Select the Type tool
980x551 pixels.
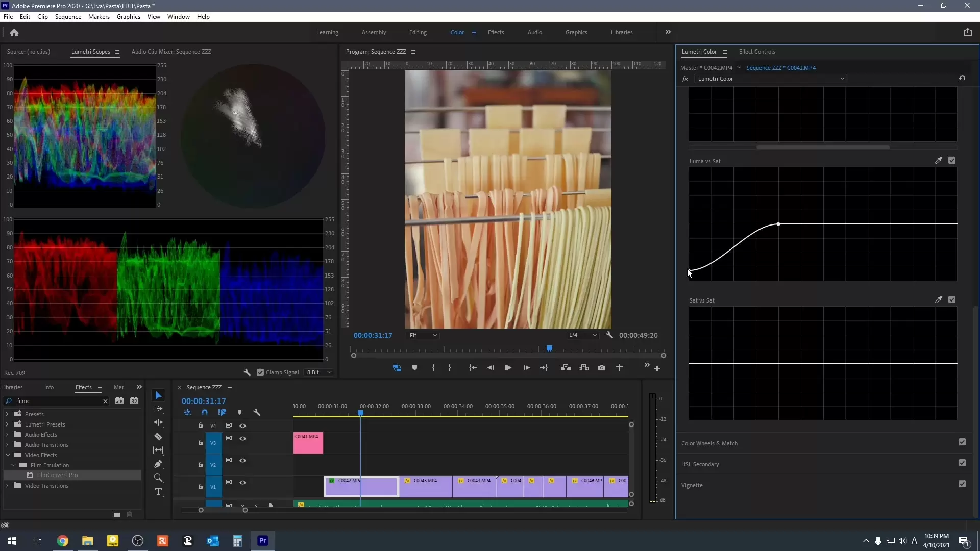158,492
